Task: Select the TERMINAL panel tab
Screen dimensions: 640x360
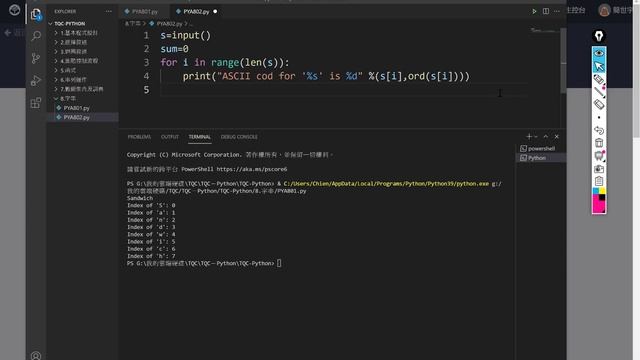Action: click(200, 137)
